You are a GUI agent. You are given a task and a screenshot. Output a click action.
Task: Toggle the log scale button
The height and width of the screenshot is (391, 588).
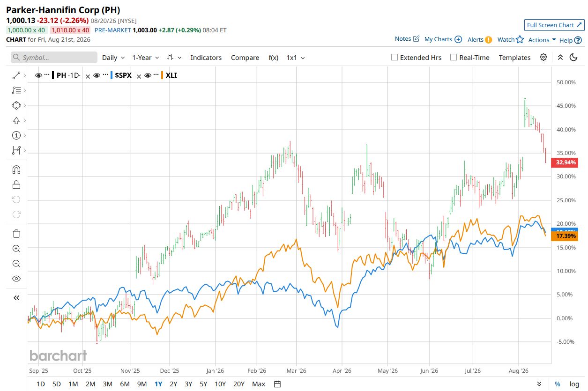[574, 384]
